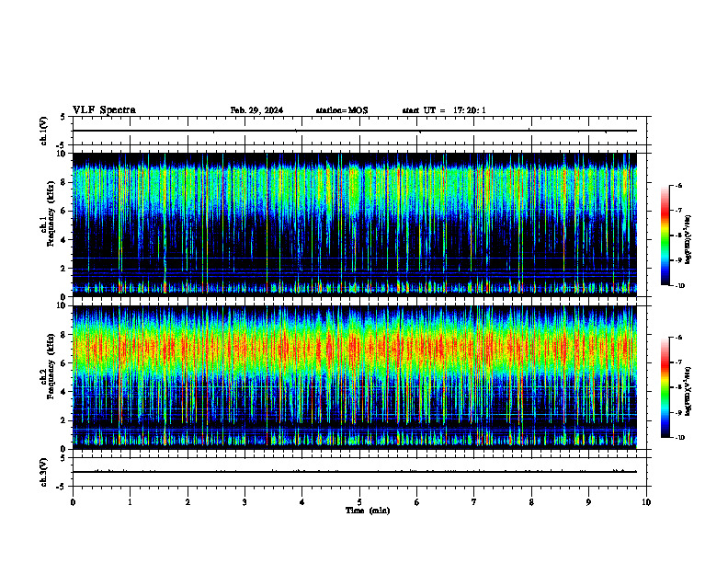Click the time axis tick label "7"
The width and height of the screenshot is (728, 563).
pyautogui.click(x=474, y=502)
